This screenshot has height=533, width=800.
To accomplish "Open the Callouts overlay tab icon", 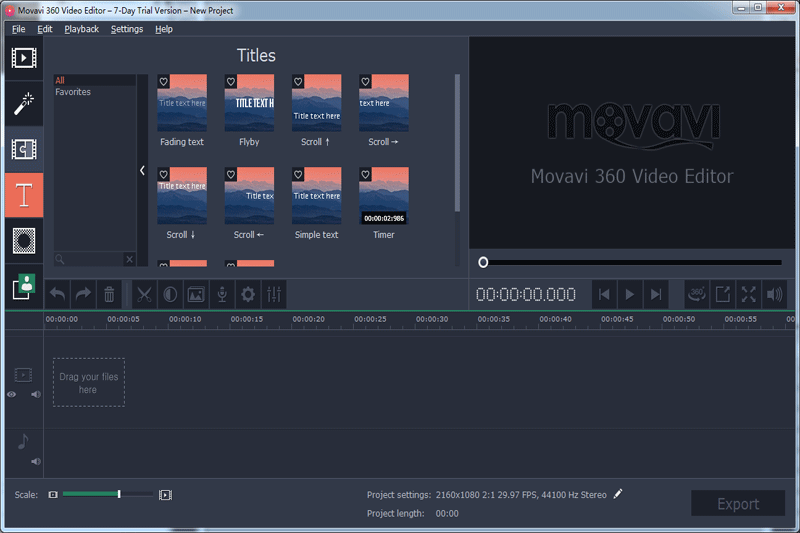I will pyautogui.click(x=24, y=287).
